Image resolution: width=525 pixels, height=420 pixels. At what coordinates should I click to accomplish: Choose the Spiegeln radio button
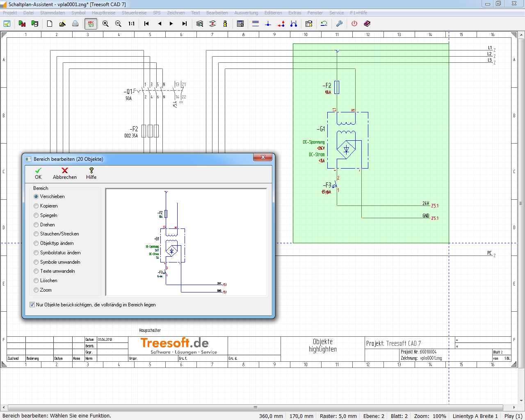(x=36, y=215)
